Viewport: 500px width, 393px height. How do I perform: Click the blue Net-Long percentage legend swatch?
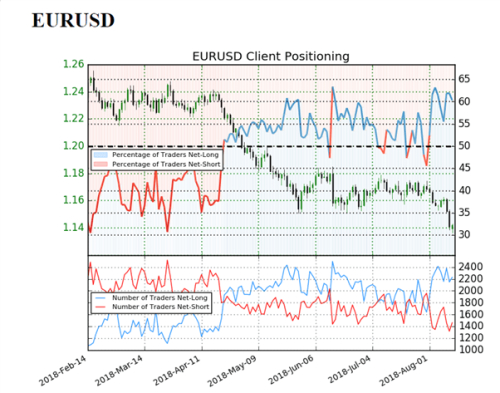pyautogui.click(x=101, y=155)
